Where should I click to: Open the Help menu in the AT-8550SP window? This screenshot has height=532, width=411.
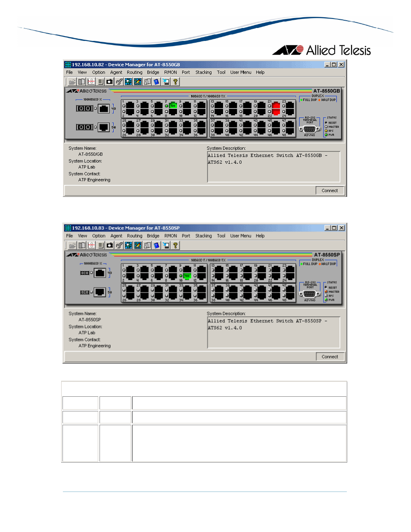point(260,236)
